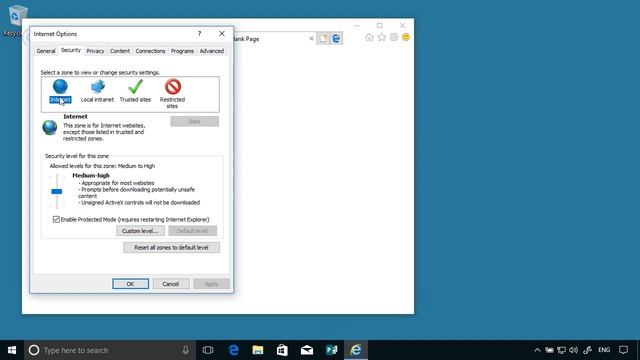
Task: Maximize the Internet Explorer window
Action: pyautogui.click(x=380, y=25)
